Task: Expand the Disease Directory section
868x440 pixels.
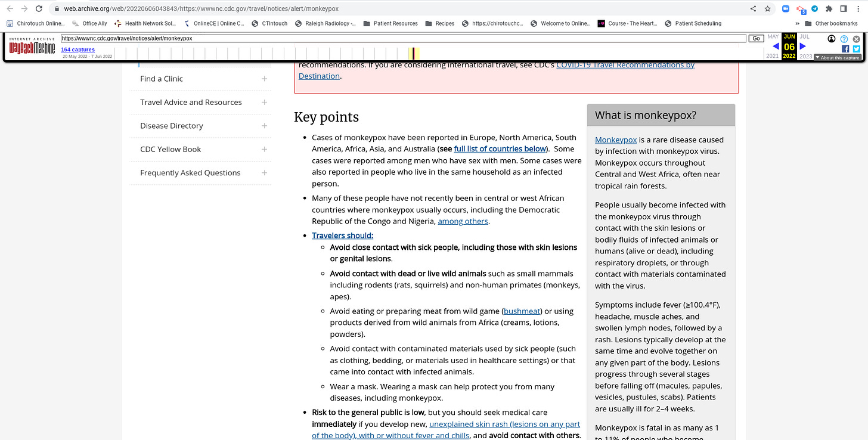Action: point(264,126)
